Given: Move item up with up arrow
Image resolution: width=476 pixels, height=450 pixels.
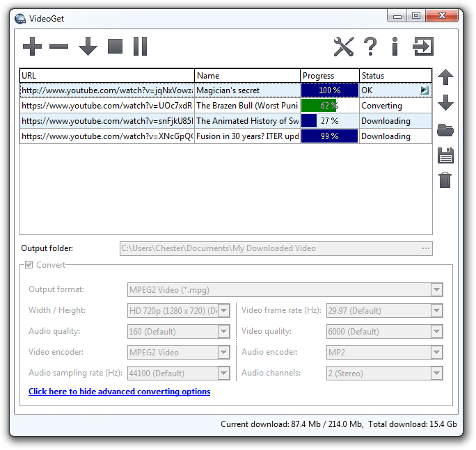Looking at the screenshot, I should (x=445, y=77).
